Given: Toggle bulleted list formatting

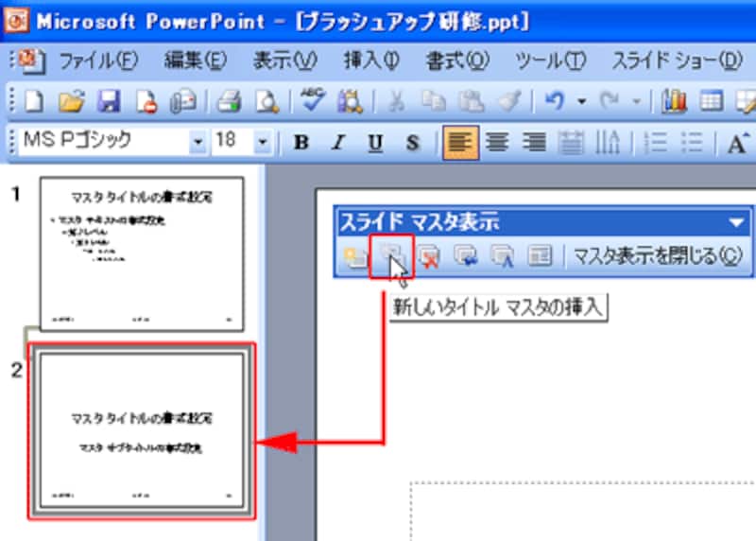Looking at the screenshot, I should point(692,143).
